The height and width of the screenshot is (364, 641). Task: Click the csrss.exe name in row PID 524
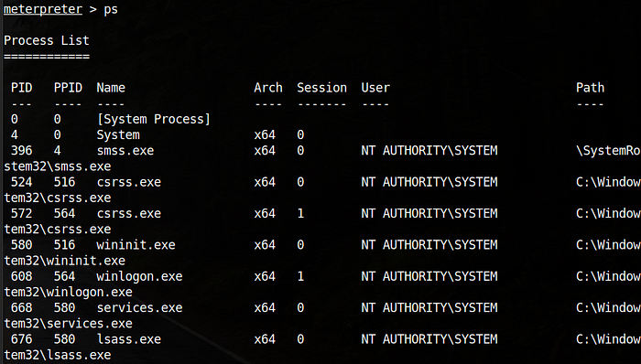point(129,182)
